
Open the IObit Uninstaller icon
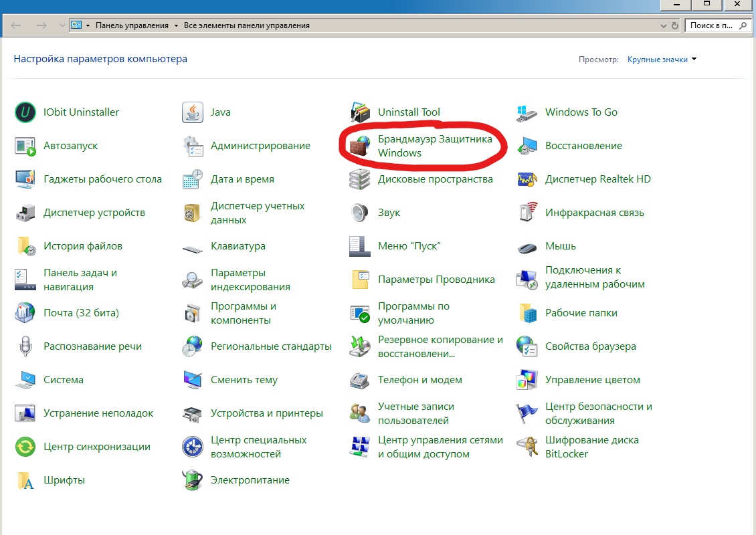pos(25,112)
